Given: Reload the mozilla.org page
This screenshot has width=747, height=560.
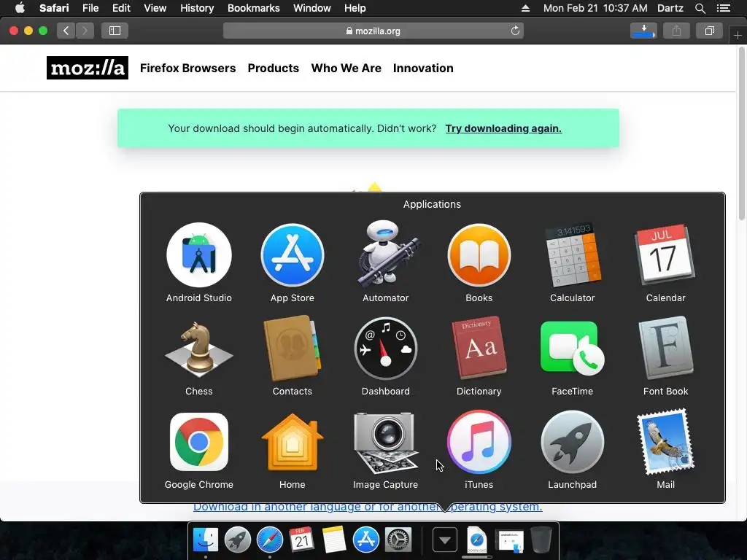Looking at the screenshot, I should 515,31.
